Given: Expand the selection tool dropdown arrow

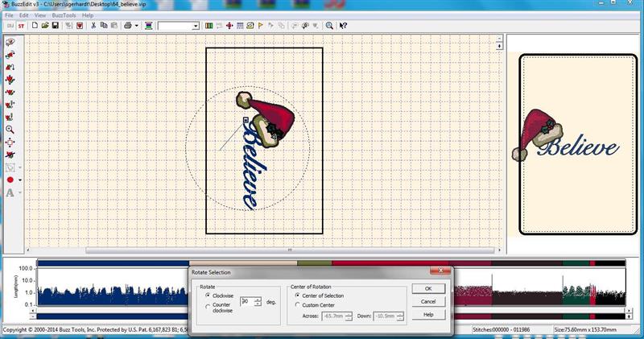Looking at the screenshot, I should coord(19,167).
